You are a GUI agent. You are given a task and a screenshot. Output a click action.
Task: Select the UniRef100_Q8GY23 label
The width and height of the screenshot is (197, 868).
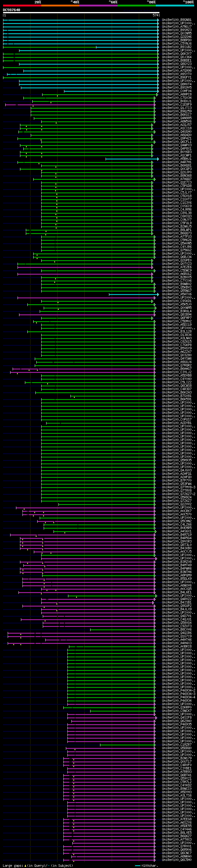click(177, 64)
